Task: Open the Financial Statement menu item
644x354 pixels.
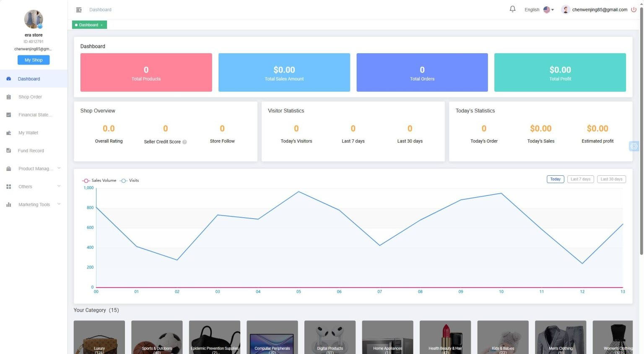Action: click(34, 115)
